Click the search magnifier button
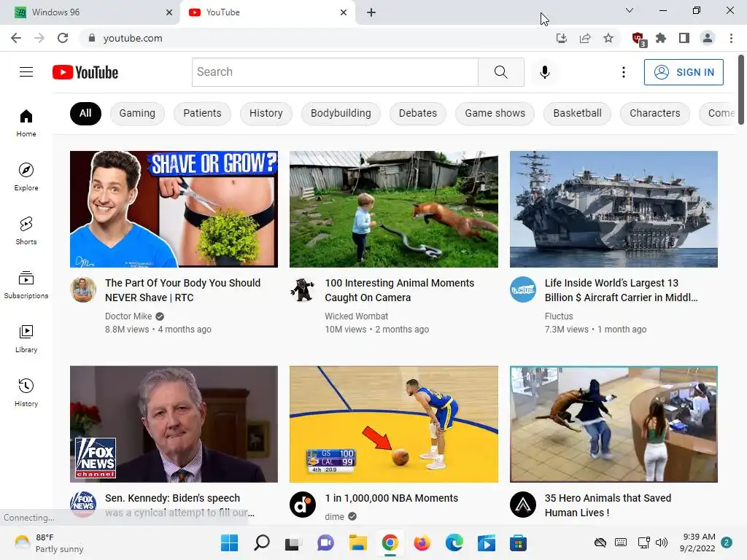 pos(500,72)
